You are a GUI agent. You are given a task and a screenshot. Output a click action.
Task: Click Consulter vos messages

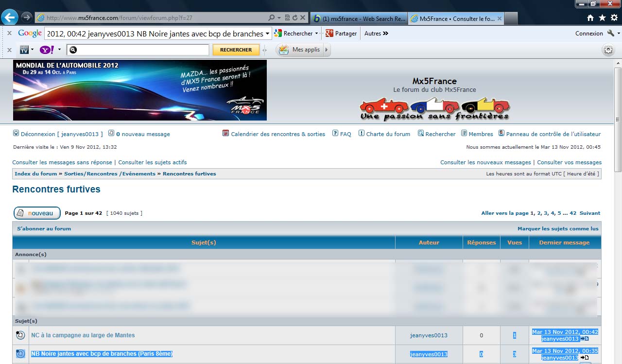tap(569, 162)
